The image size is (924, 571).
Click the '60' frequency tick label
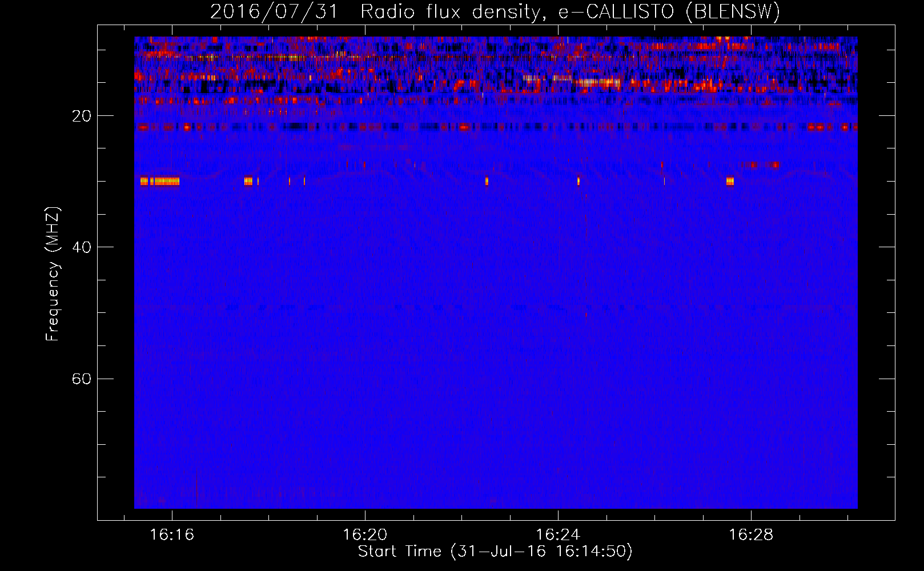pyautogui.click(x=82, y=379)
